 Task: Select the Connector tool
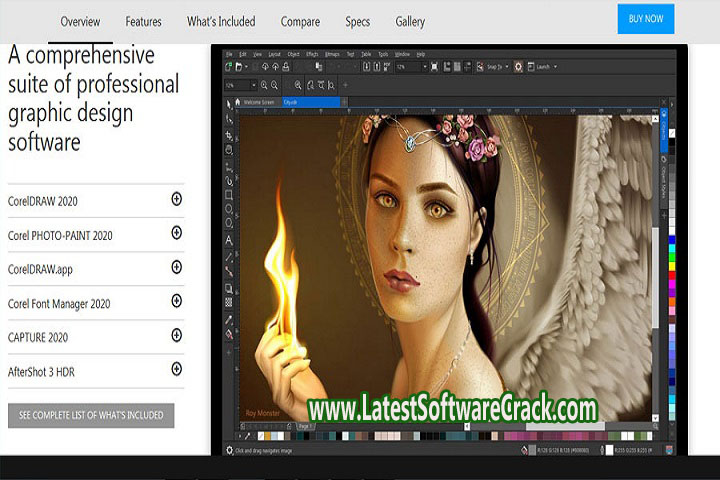229,271
